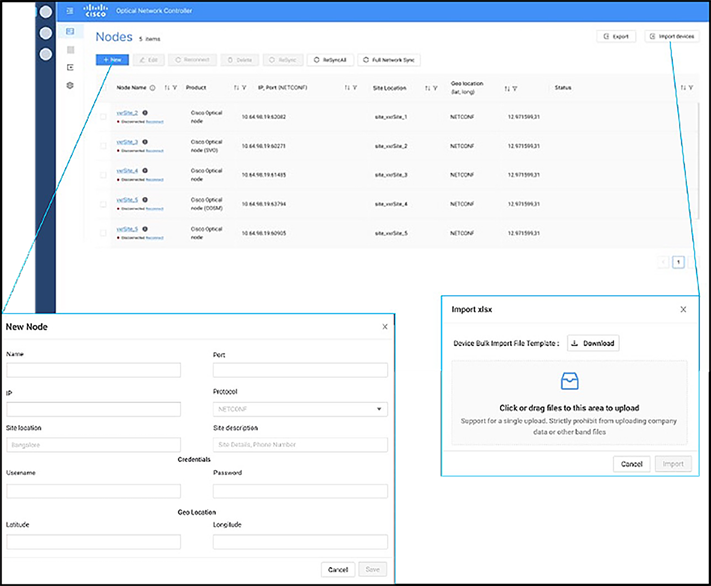711x586 pixels.
Task: Click the ReSyncAll button
Action: click(x=330, y=60)
